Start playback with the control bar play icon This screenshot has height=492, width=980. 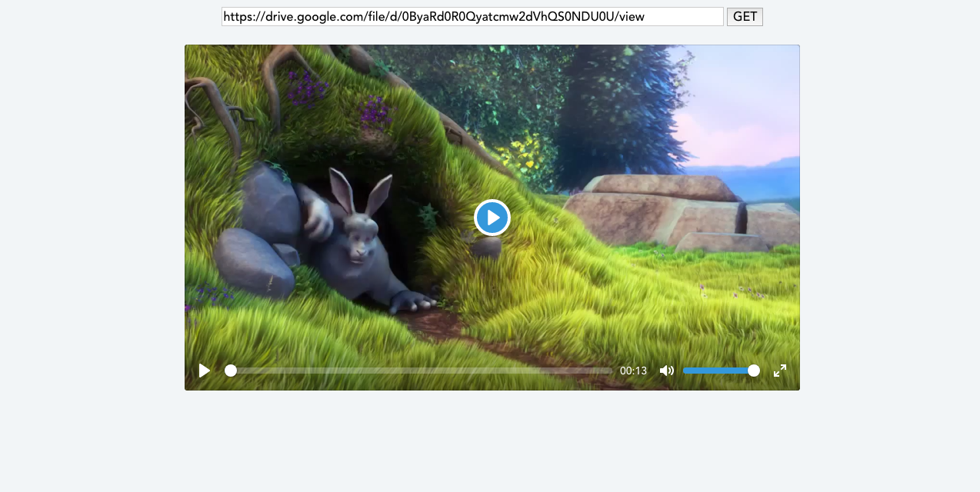204,371
